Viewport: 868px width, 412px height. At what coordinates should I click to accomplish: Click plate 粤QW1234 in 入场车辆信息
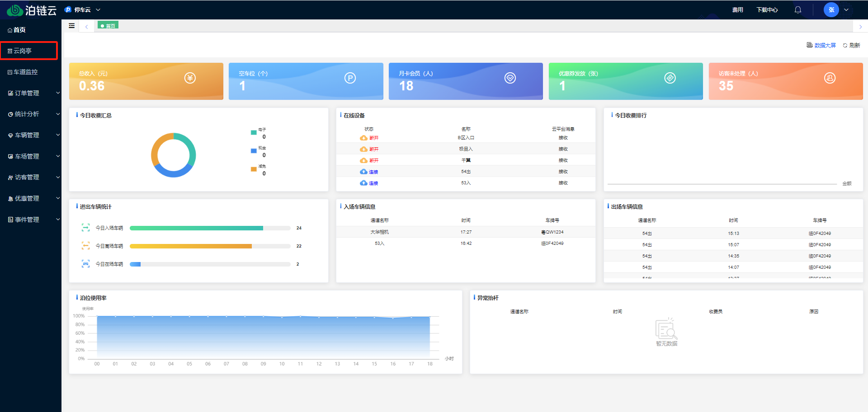pyautogui.click(x=552, y=232)
